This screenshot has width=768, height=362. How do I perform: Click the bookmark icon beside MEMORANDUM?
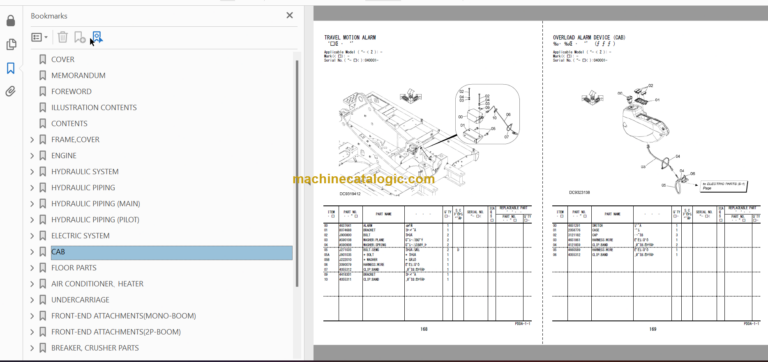(43, 75)
